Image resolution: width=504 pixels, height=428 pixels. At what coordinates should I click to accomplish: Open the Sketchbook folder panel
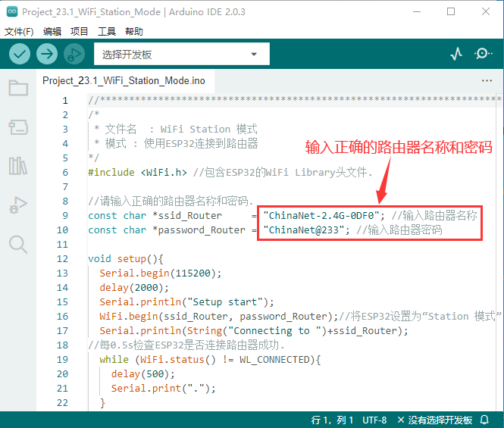[18, 89]
